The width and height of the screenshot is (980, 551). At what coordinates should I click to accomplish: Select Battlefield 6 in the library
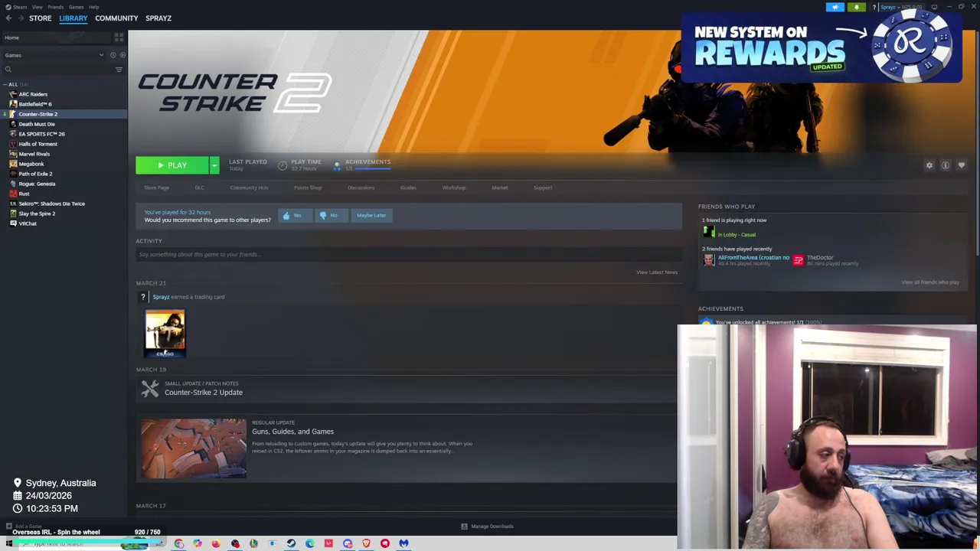pyautogui.click(x=35, y=104)
